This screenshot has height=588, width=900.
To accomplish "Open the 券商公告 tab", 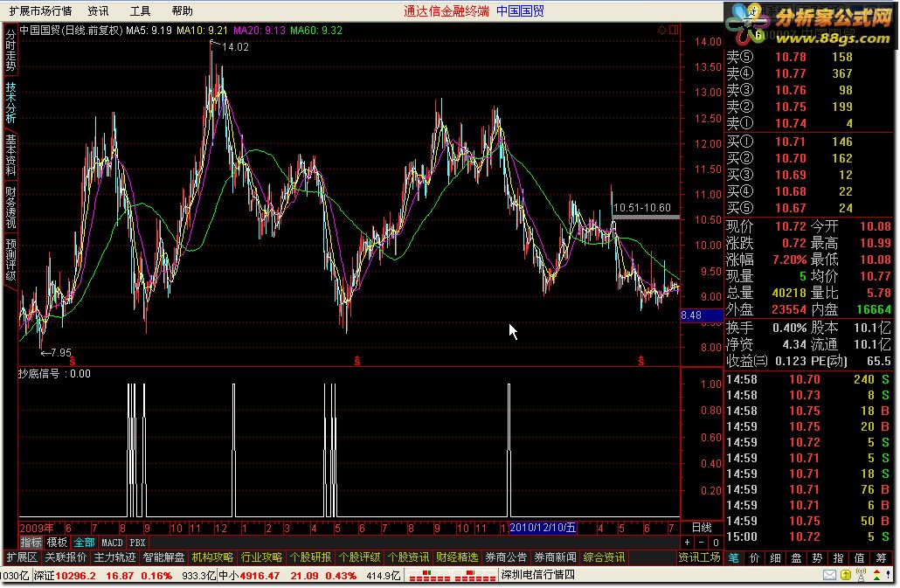I will [x=506, y=557].
